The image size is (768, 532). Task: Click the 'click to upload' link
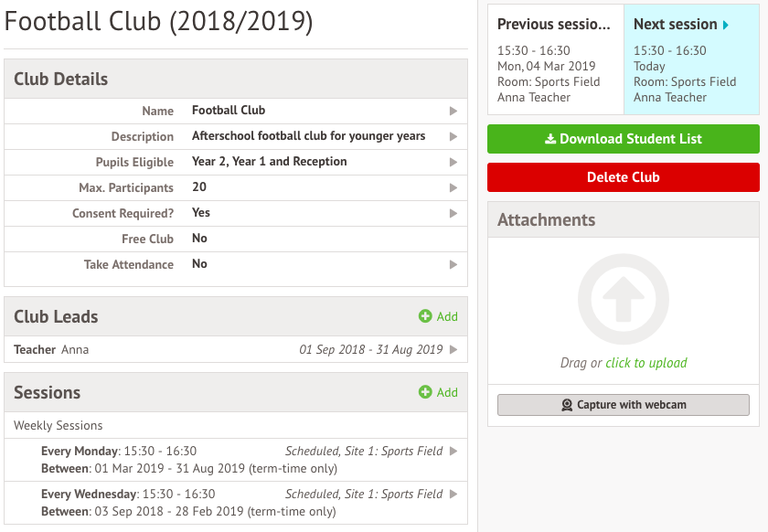(x=646, y=363)
